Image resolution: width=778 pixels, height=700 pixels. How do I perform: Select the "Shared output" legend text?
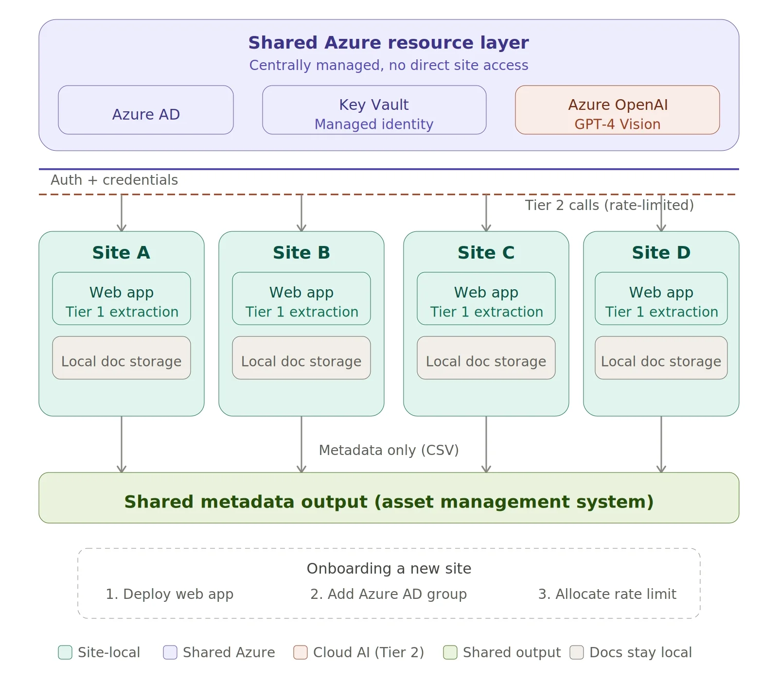point(512,652)
